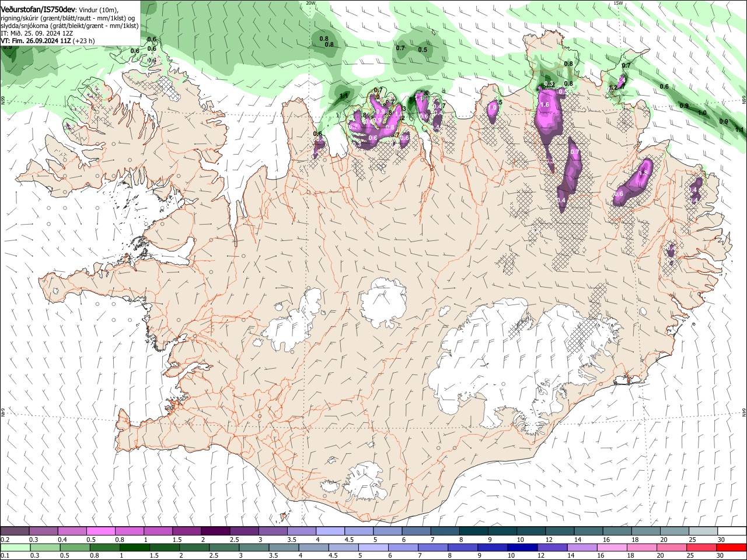The image size is (747, 560).
Task: Click the pink rain swatch starting at 20
Action: point(671,548)
